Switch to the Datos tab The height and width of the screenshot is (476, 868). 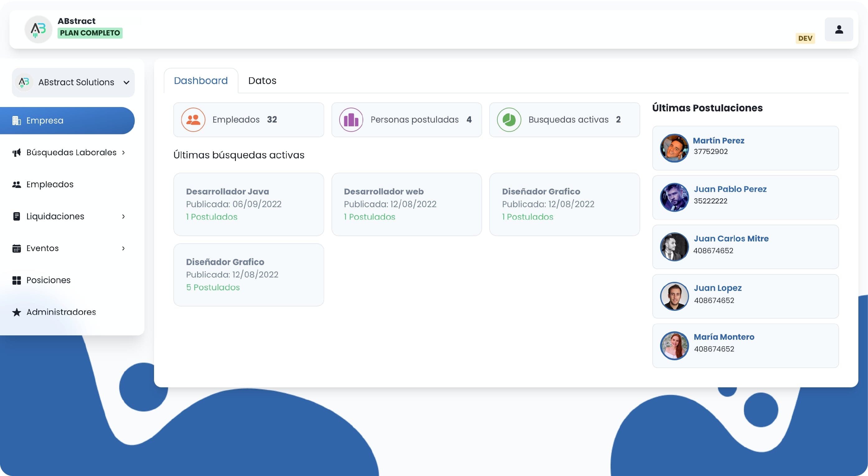tap(262, 81)
